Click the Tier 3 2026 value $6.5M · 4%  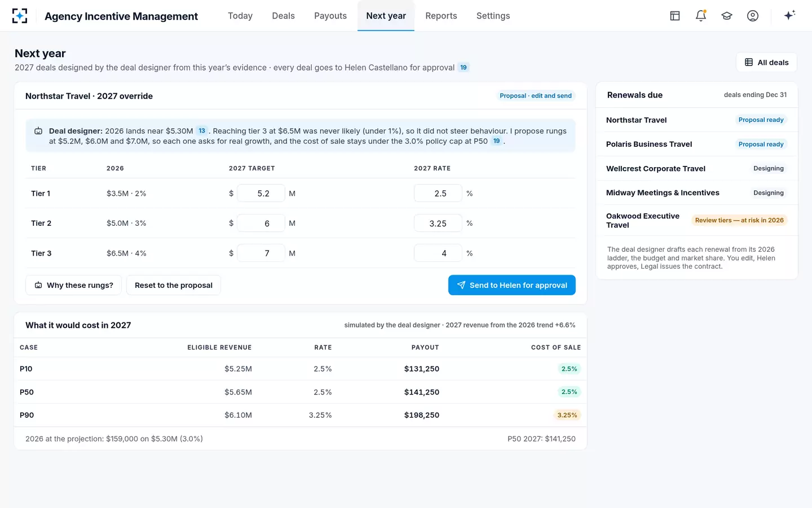click(126, 253)
